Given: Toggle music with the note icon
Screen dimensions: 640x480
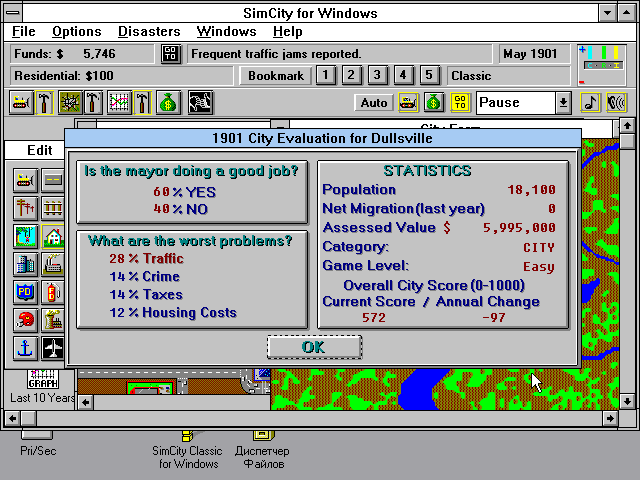Looking at the screenshot, I should [590, 102].
